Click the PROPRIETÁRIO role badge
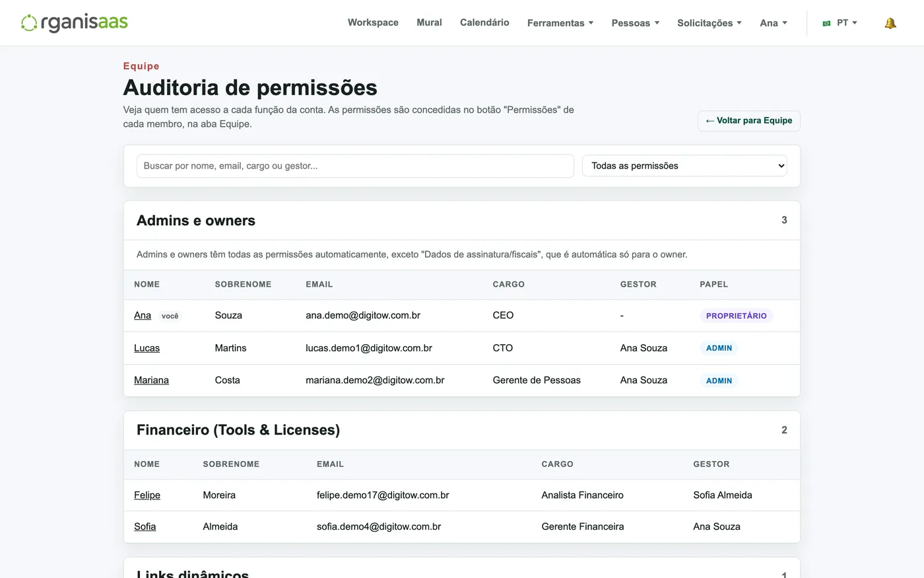Viewport: 924px width, 578px height. (x=737, y=316)
